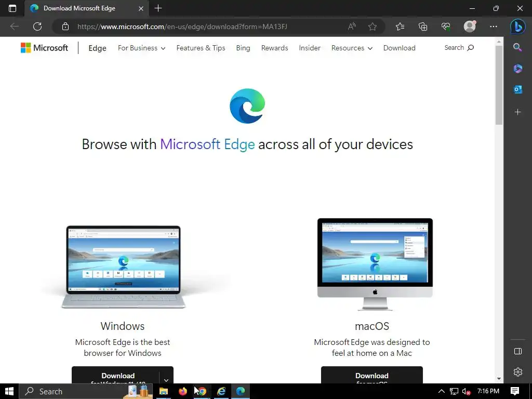The image size is (532, 399).
Task: Open Read aloud icon in address bar
Action: [x=352, y=26]
